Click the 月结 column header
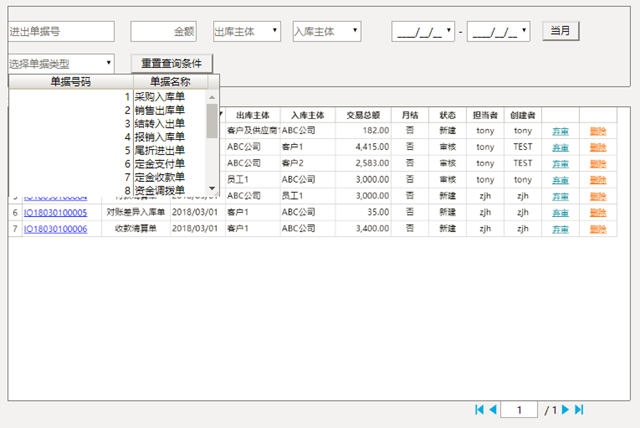This screenshot has width=640, height=428. pyautogui.click(x=410, y=115)
